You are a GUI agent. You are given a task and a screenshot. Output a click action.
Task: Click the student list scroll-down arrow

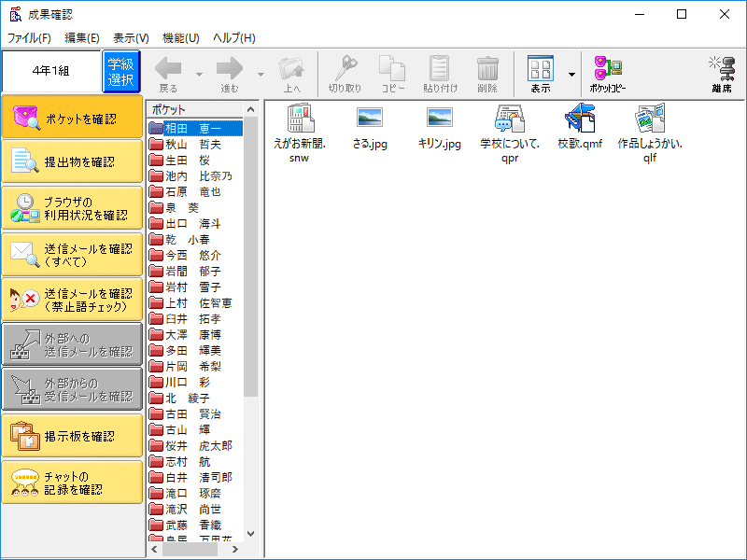tap(250, 534)
